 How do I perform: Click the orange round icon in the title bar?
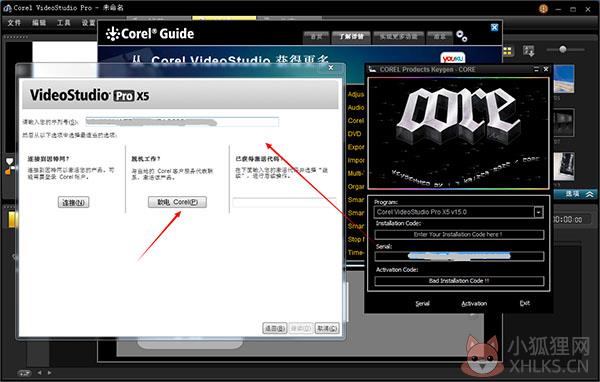click(x=543, y=8)
